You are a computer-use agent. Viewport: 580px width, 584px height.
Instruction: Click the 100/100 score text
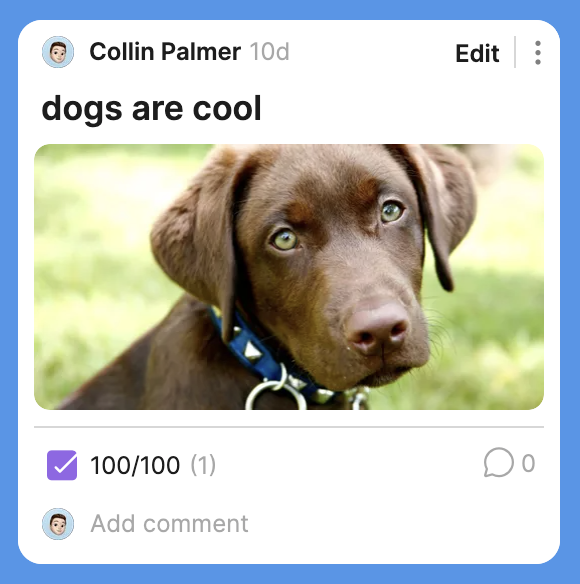click(135, 465)
